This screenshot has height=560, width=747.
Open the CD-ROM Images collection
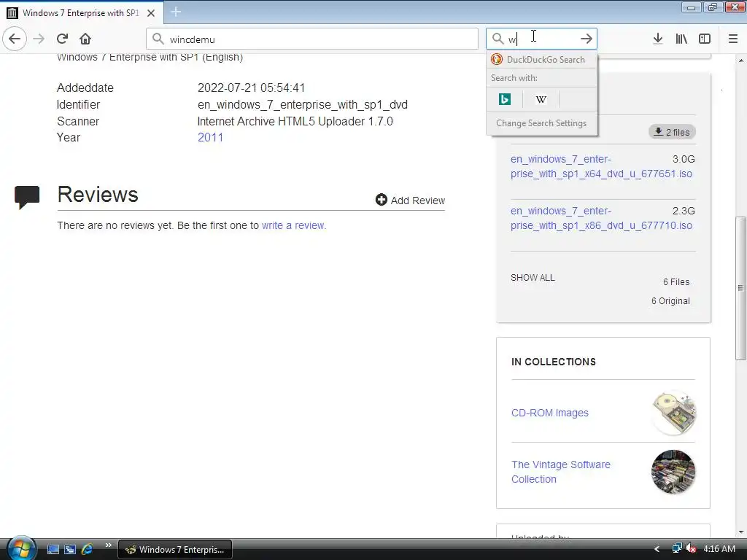[550, 413]
